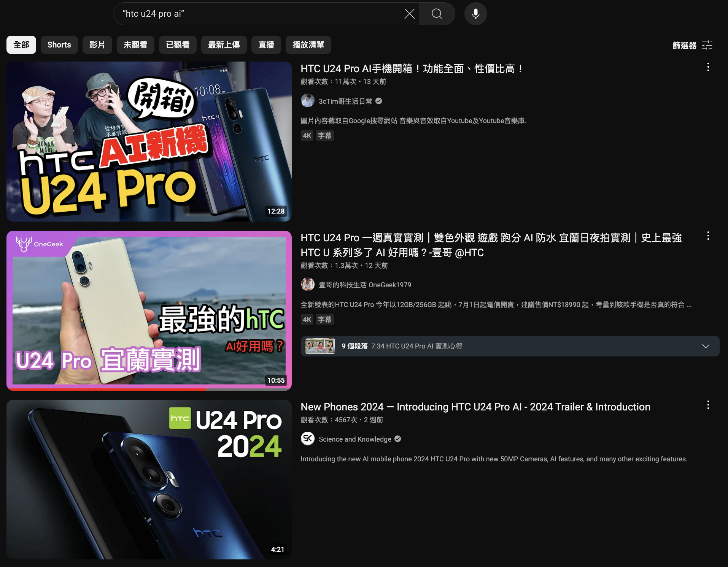The height and width of the screenshot is (567, 728).
Task: Open the U24 Pro 2024 trailer thumbnail
Action: [x=149, y=479]
